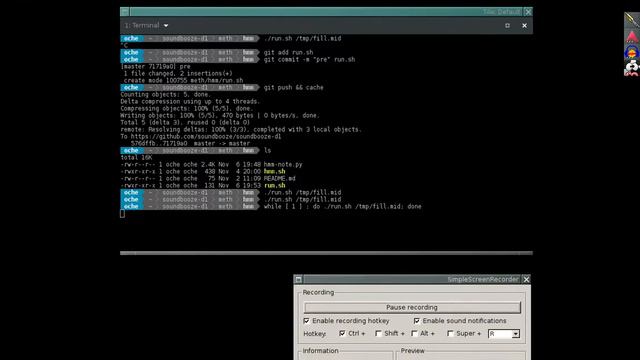Close the terminal pane with its X icon
640x360 pixels.
coord(524,25)
